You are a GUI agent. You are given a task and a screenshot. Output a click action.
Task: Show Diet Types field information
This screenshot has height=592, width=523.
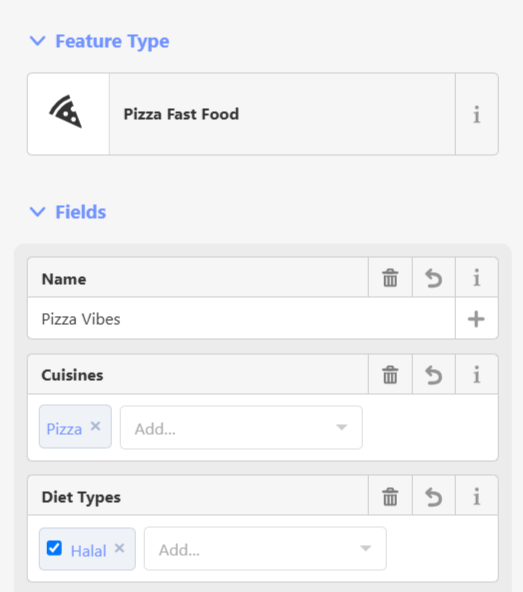tap(477, 496)
